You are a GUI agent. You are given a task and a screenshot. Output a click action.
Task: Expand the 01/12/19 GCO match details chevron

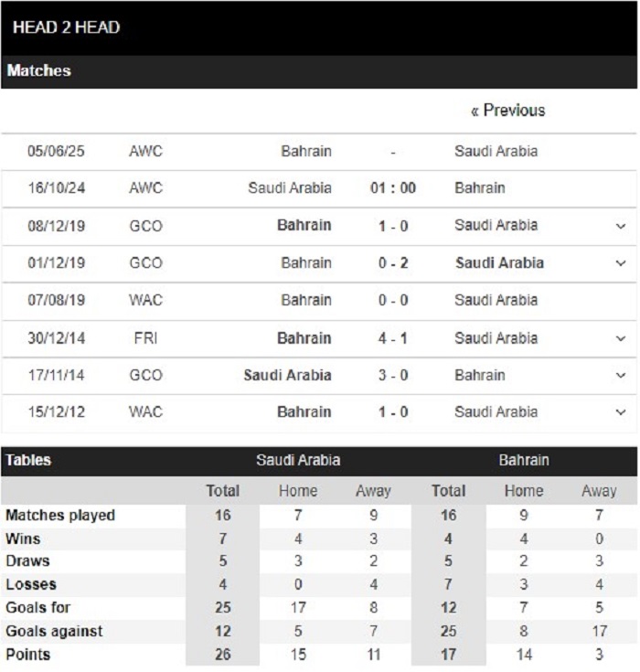[621, 262]
